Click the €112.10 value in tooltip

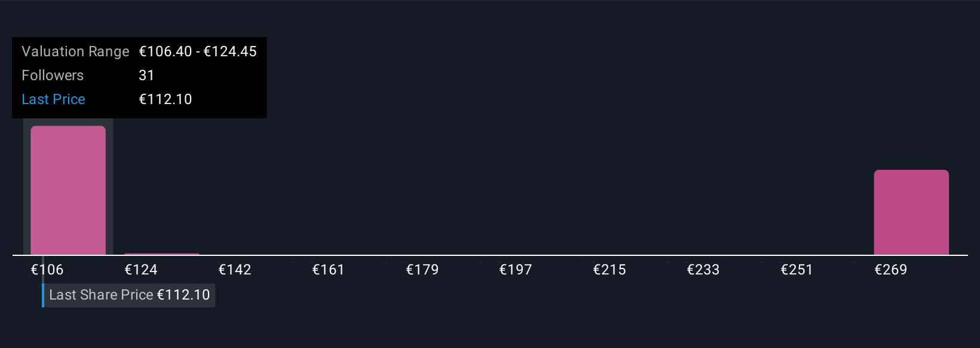[x=166, y=99]
